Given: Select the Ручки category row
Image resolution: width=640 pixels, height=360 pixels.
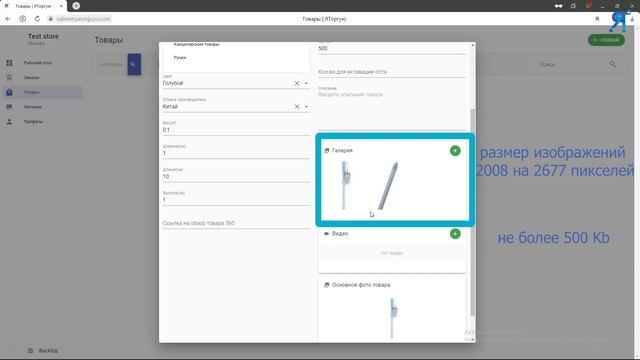Looking at the screenshot, I should [180, 58].
